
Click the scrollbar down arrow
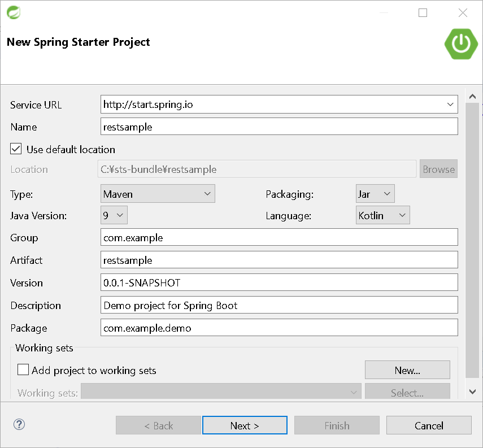(x=472, y=392)
